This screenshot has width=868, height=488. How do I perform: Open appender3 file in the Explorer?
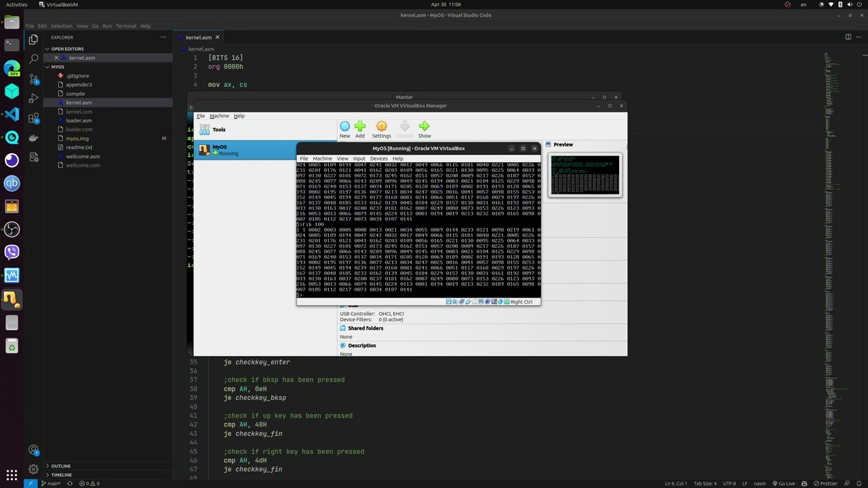pos(79,85)
